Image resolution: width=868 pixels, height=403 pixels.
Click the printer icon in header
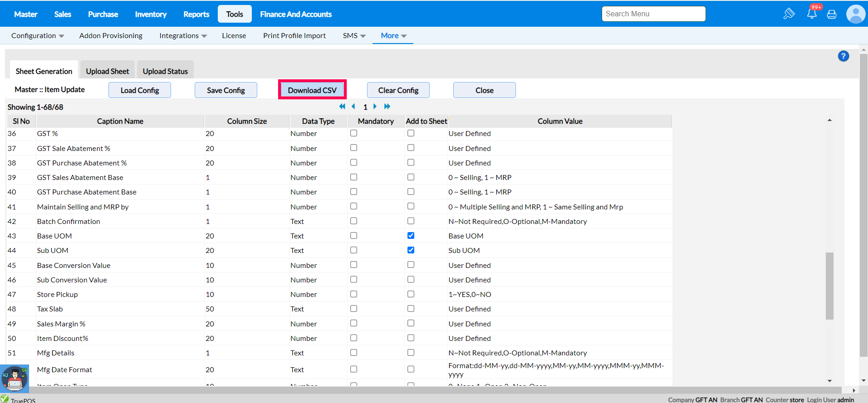click(x=832, y=15)
